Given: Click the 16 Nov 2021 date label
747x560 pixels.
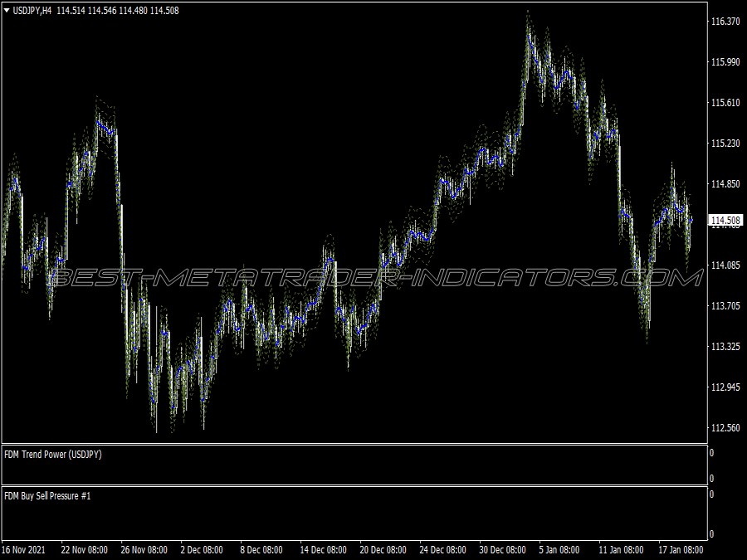Looking at the screenshot, I should [23, 550].
